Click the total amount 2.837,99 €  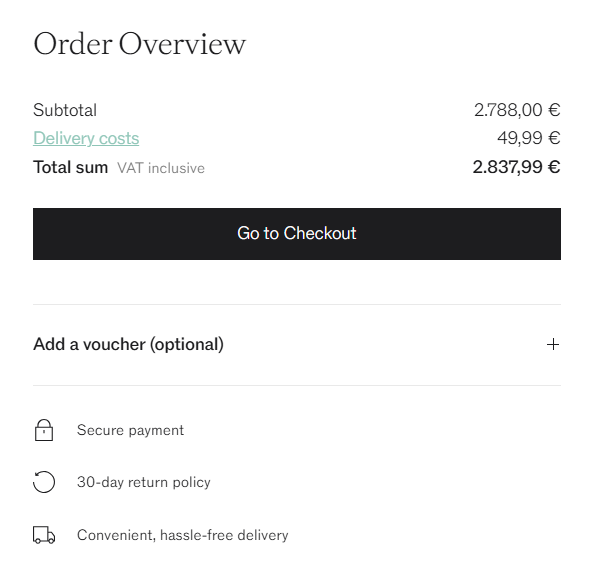tap(516, 167)
